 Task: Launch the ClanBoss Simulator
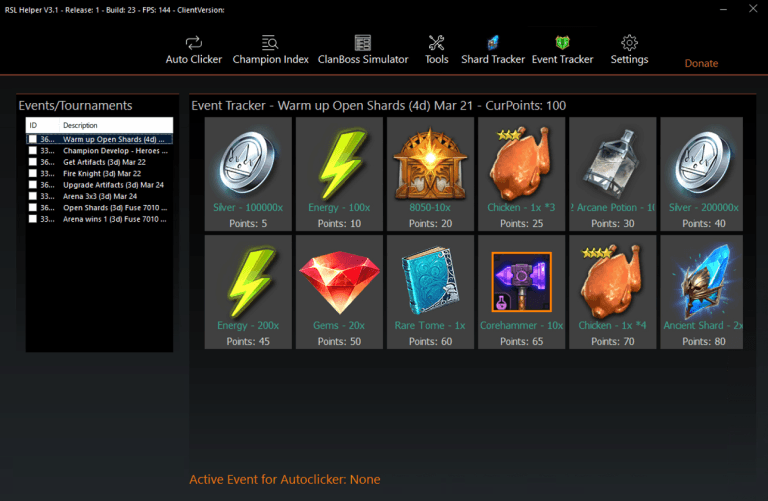coord(362,50)
